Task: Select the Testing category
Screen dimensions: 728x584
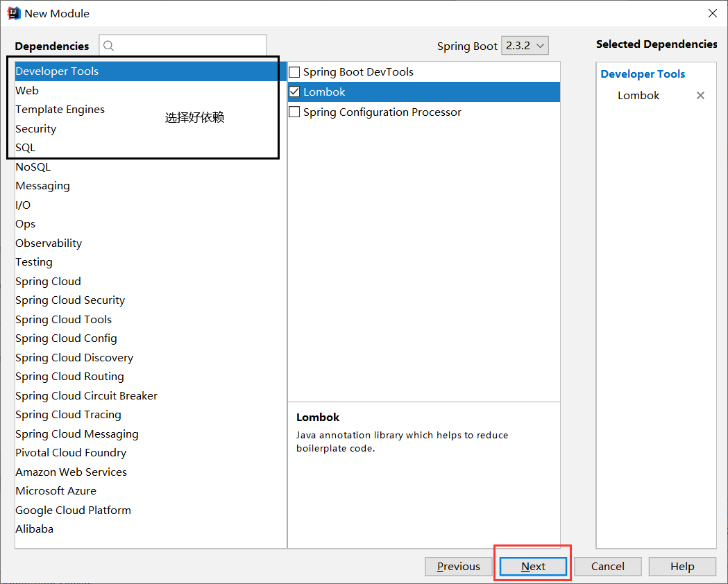Action: point(33,261)
